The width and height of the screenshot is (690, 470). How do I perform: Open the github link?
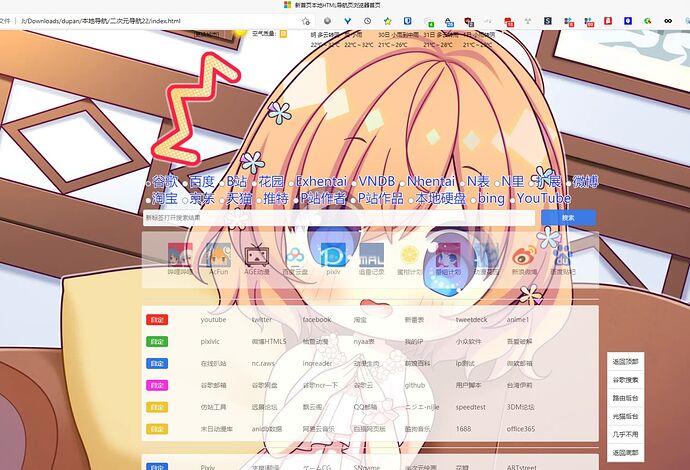pyautogui.click(x=415, y=385)
